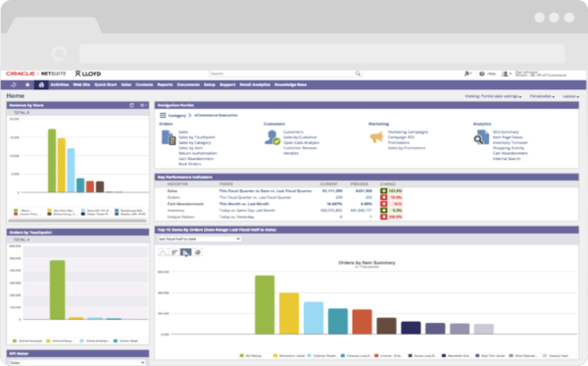Open the Campaign ROI link
This screenshot has height=366, width=588.
pos(401,137)
